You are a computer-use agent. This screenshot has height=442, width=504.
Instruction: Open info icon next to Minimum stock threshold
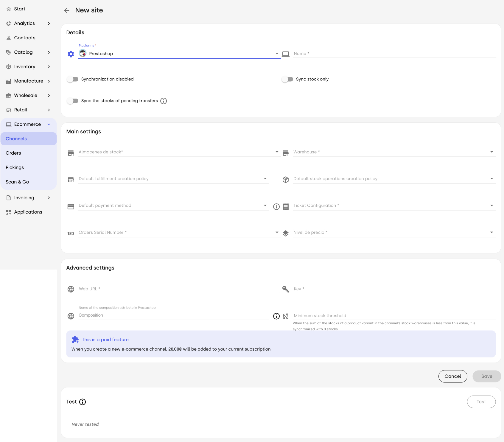point(276,316)
